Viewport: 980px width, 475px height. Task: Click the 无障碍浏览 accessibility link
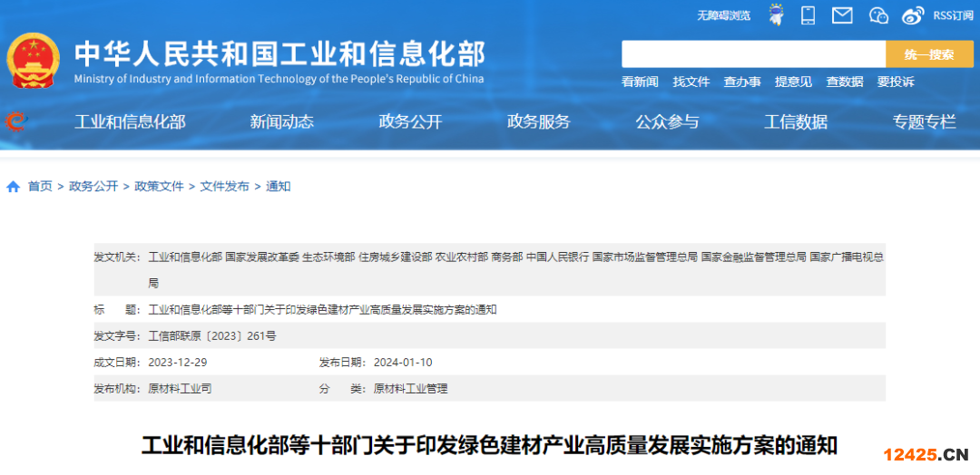pyautogui.click(x=723, y=15)
